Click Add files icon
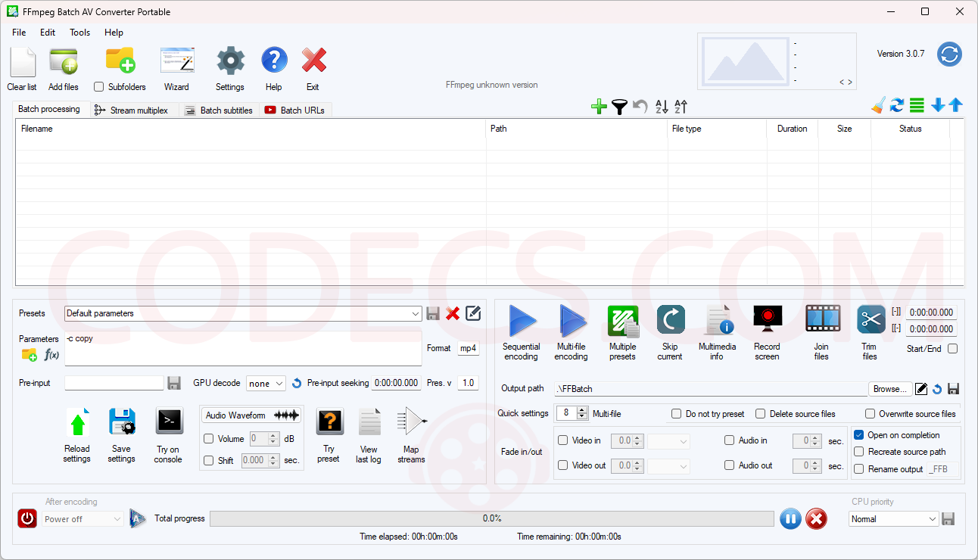 point(64,61)
